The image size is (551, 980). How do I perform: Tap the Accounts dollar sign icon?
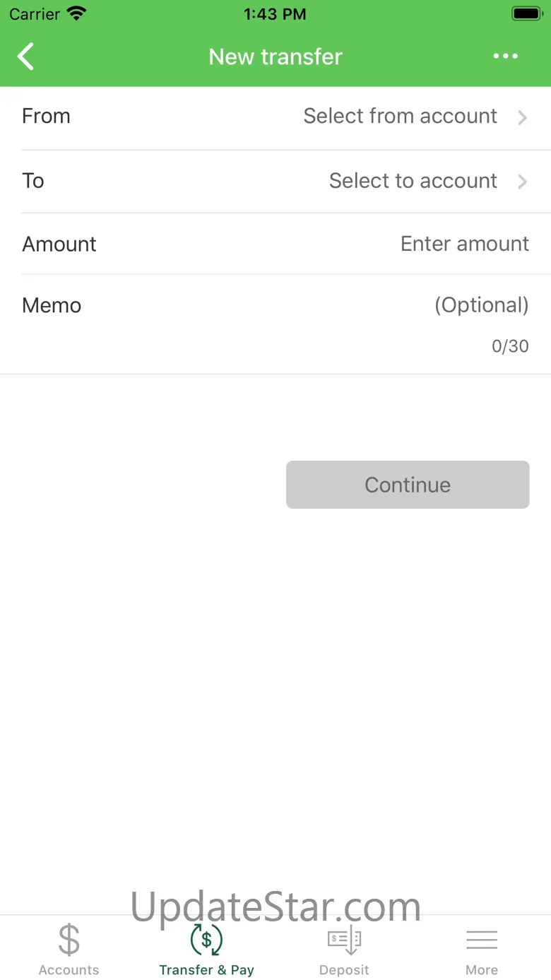pos(69,940)
